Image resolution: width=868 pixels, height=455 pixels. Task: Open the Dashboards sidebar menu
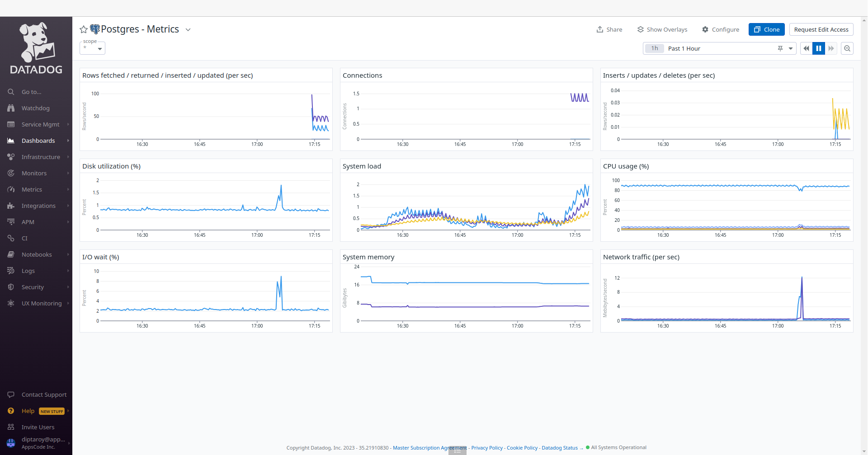[x=38, y=141]
